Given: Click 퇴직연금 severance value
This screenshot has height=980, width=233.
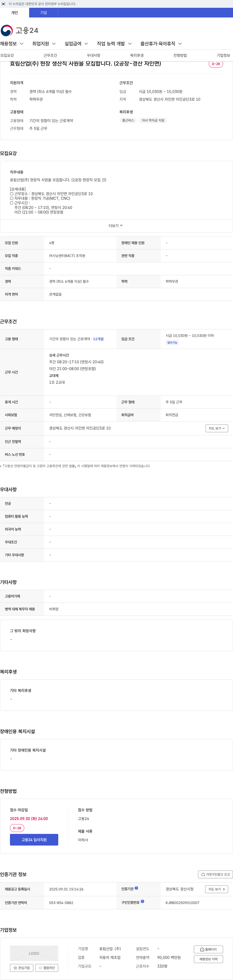Looking at the screenshot, I should pos(172,415).
